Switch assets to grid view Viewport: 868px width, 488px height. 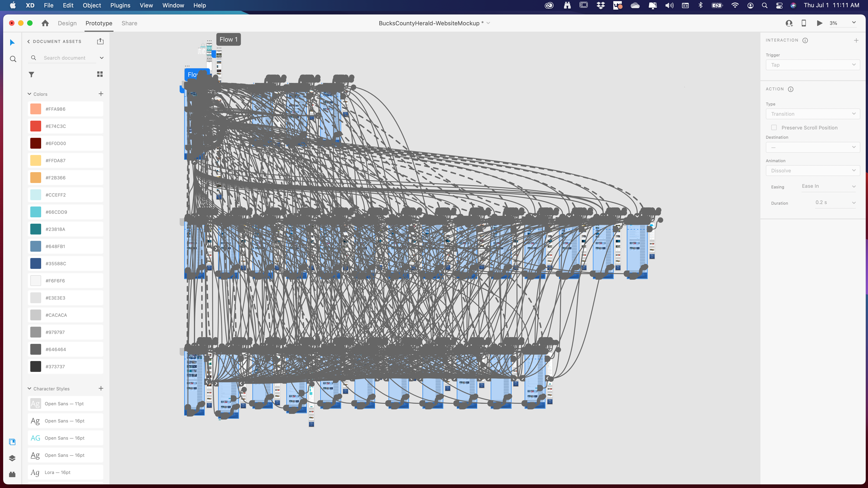(100, 74)
